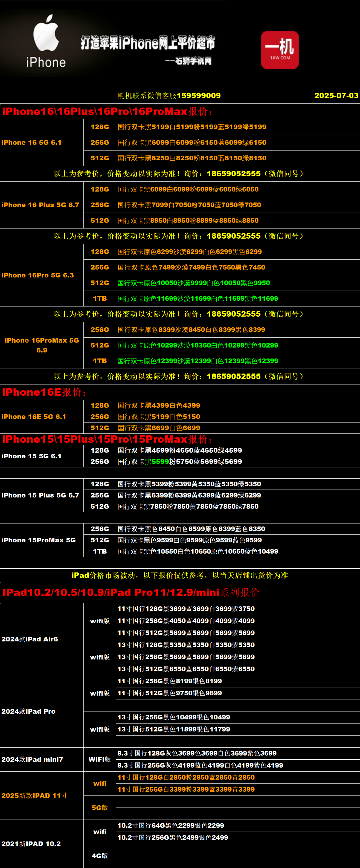Image resolution: width=360 pixels, height=868 pixels.
Task: Select the 2024款iPad mini7 cell
Action: point(42,760)
